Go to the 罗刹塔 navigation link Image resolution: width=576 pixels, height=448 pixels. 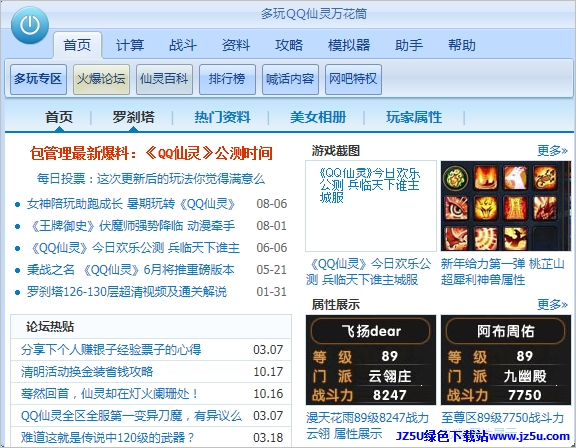point(133,118)
